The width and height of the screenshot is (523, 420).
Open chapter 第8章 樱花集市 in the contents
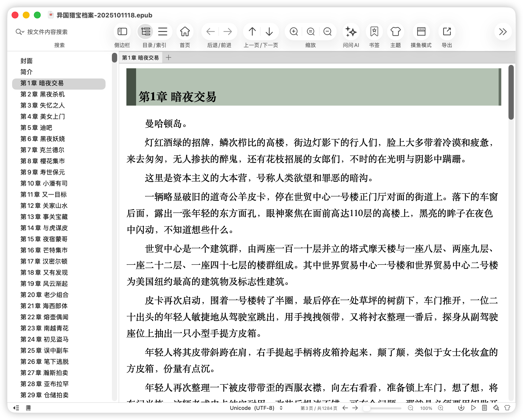coord(42,161)
